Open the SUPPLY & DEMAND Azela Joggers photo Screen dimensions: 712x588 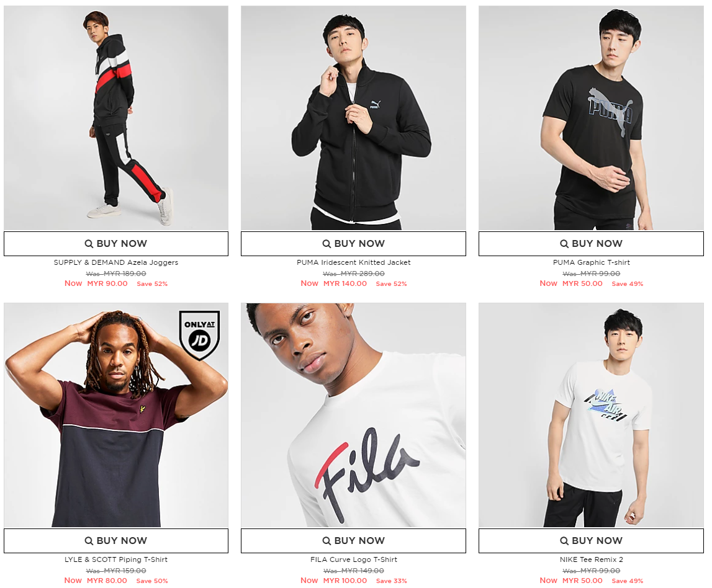tap(116, 118)
